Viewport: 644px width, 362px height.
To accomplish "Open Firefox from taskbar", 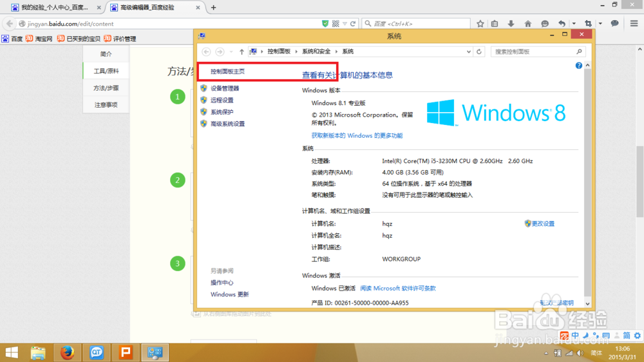I will pos(68,352).
